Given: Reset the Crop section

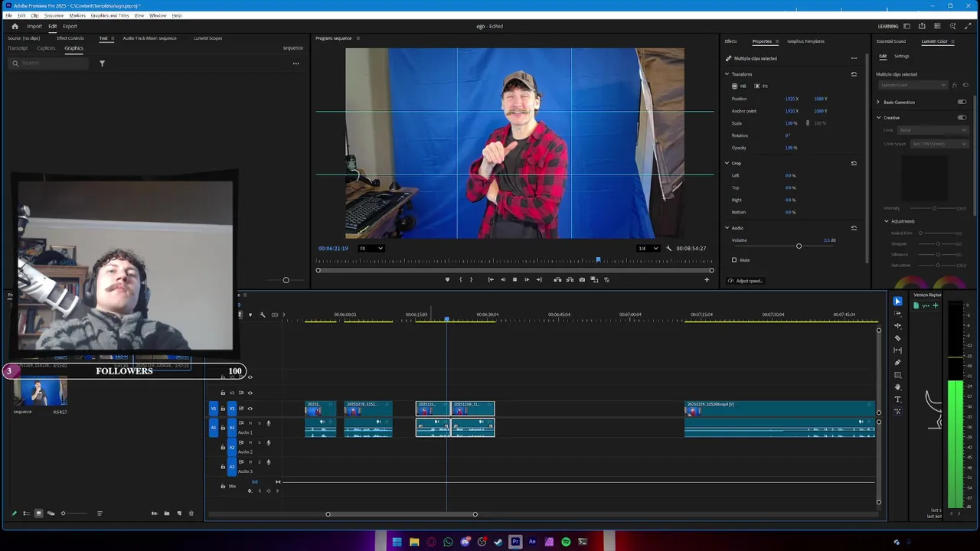Looking at the screenshot, I should [x=854, y=163].
